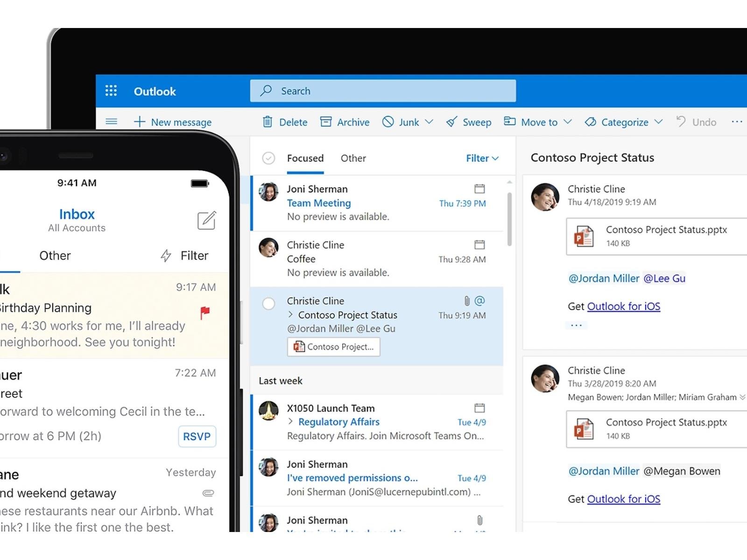Open the Team Meeting email
This screenshot has width=747, height=560.
377,203
